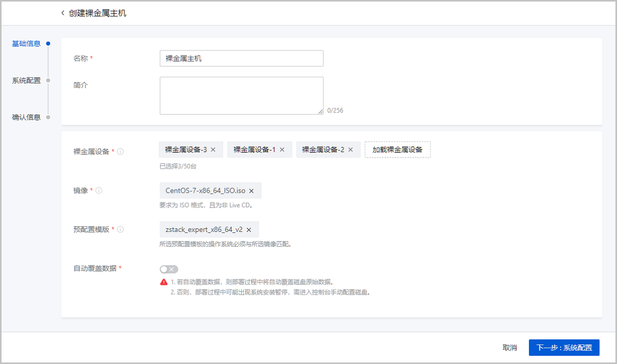Image resolution: width=617 pixels, height=364 pixels.
Task: Click the back arrow beside 创建裸金属主机
Action: click(63, 13)
